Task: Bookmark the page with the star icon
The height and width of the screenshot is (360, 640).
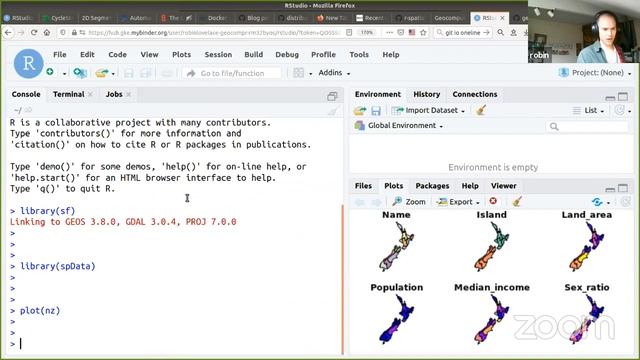Action: pos(423,32)
